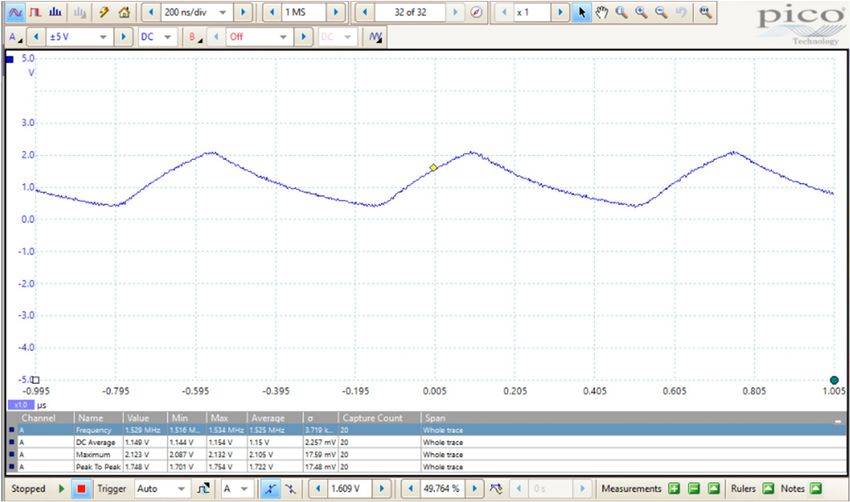The width and height of the screenshot is (850, 502).
Task: Delete a measurement with green minus
Action: click(694, 488)
